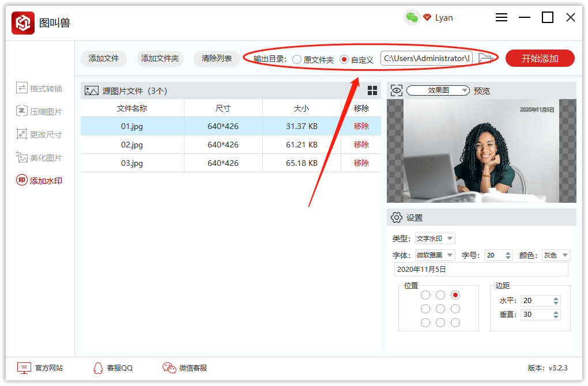Remove 03.jpg using its 移除 link

(361, 163)
